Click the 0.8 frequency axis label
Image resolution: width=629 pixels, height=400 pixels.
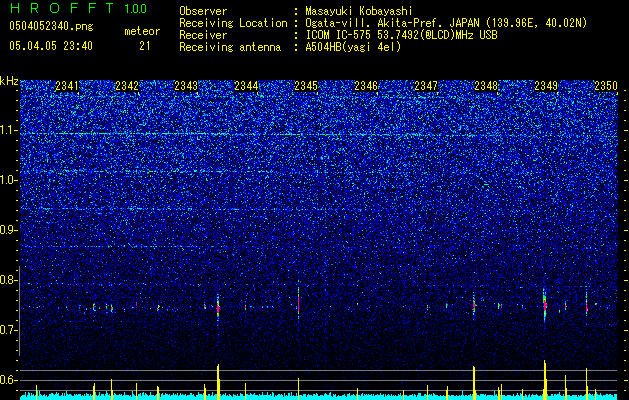point(9,280)
